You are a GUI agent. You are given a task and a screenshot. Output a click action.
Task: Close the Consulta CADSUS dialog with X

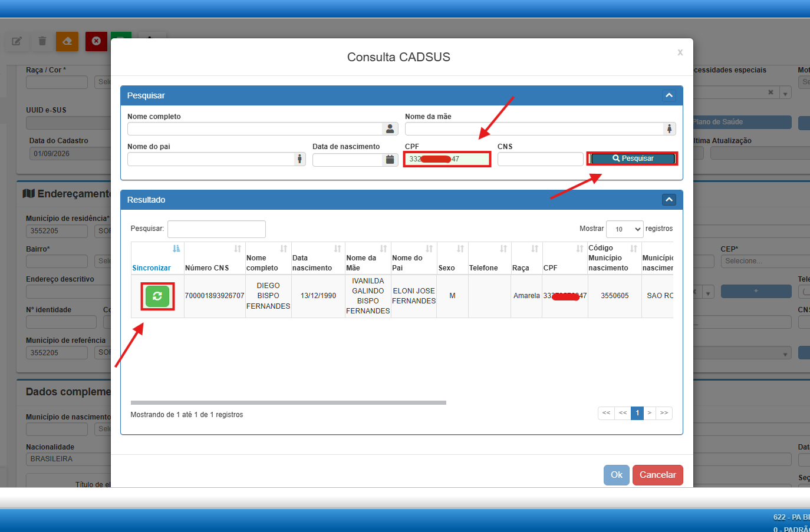680,52
